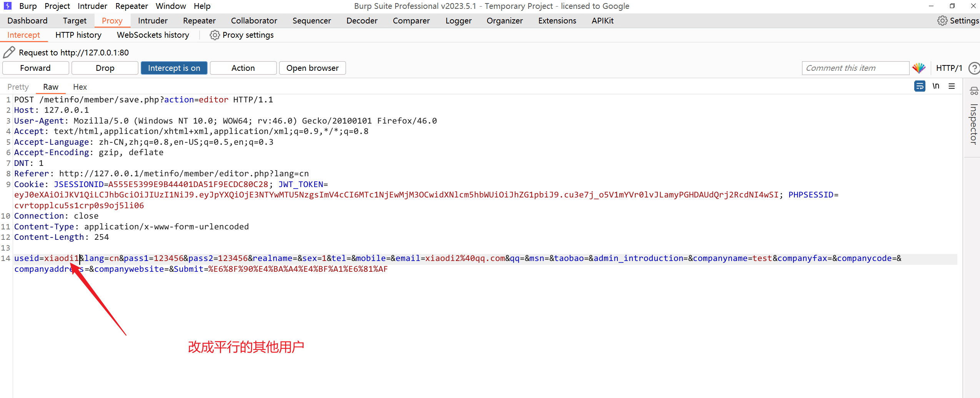The image size is (980, 398).
Task: Open the Burp menu
Action: (28, 6)
